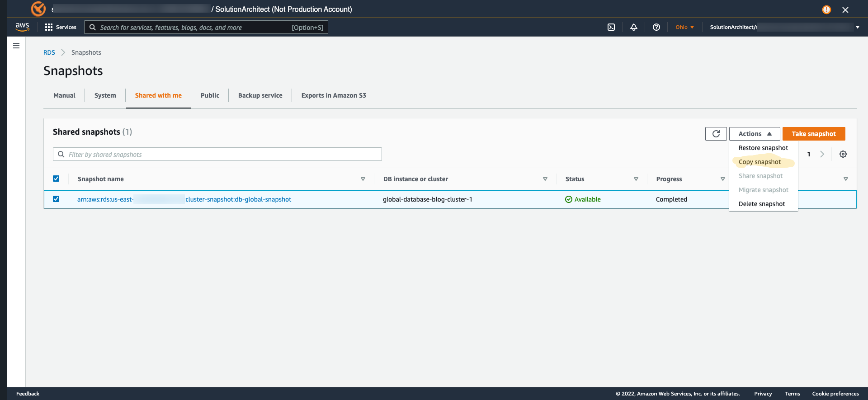
Task: Open the Backup service tab
Action: click(260, 95)
